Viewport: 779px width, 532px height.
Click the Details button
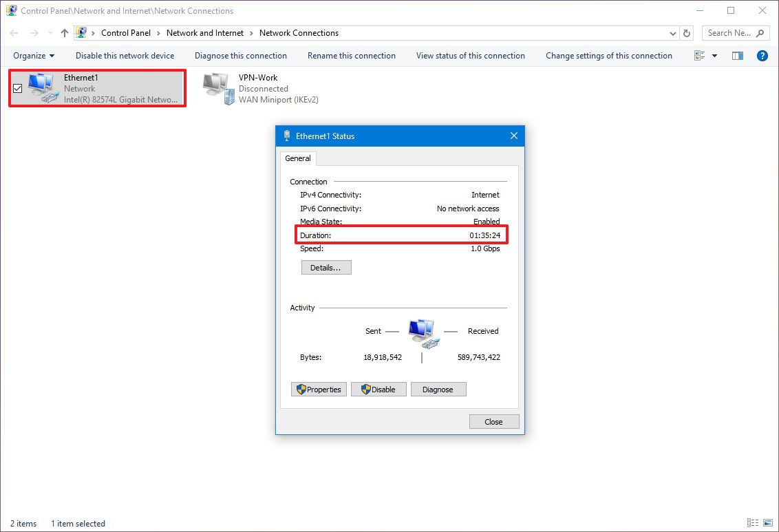click(x=326, y=267)
